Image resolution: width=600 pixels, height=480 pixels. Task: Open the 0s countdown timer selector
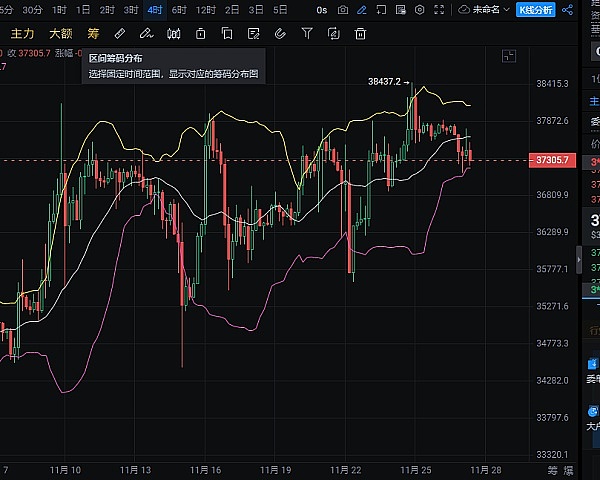pyautogui.click(x=321, y=9)
